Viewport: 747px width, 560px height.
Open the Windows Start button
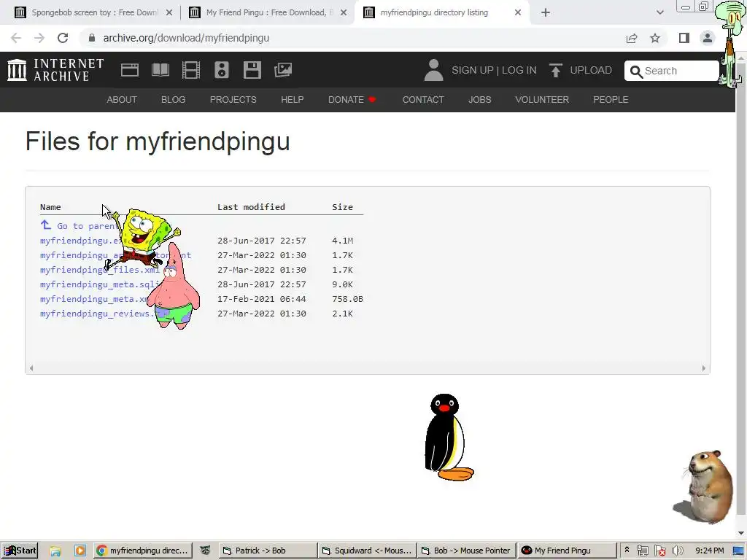tap(20, 551)
